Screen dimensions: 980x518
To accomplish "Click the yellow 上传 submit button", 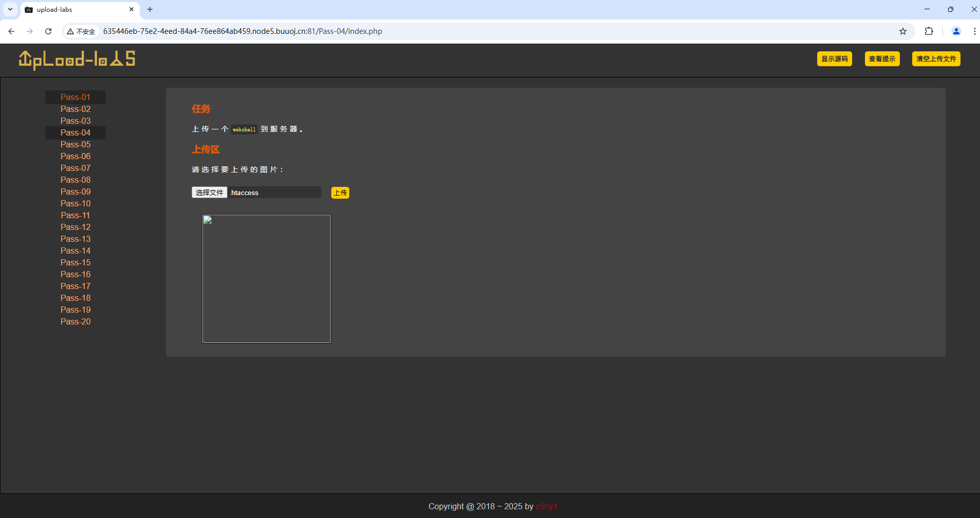I will point(340,193).
